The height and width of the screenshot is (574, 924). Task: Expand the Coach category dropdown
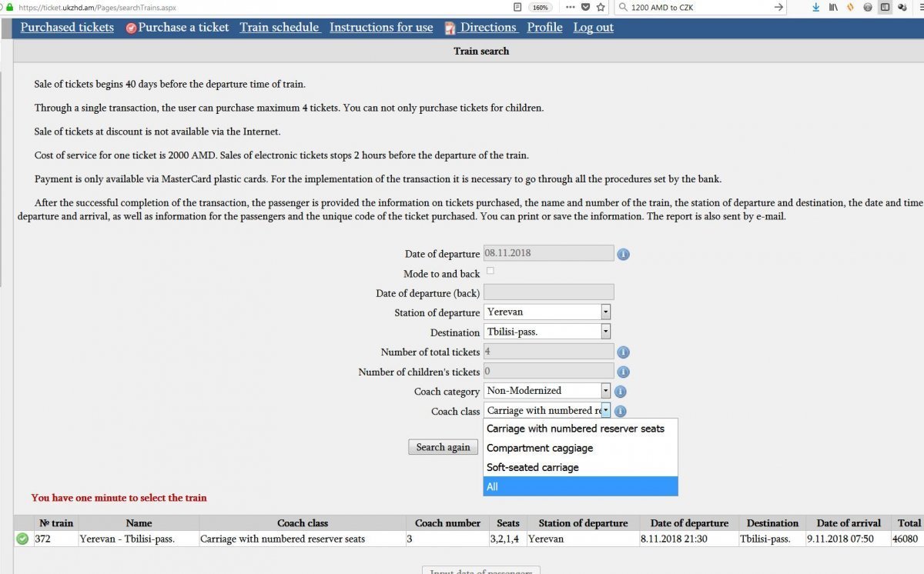coord(605,391)
